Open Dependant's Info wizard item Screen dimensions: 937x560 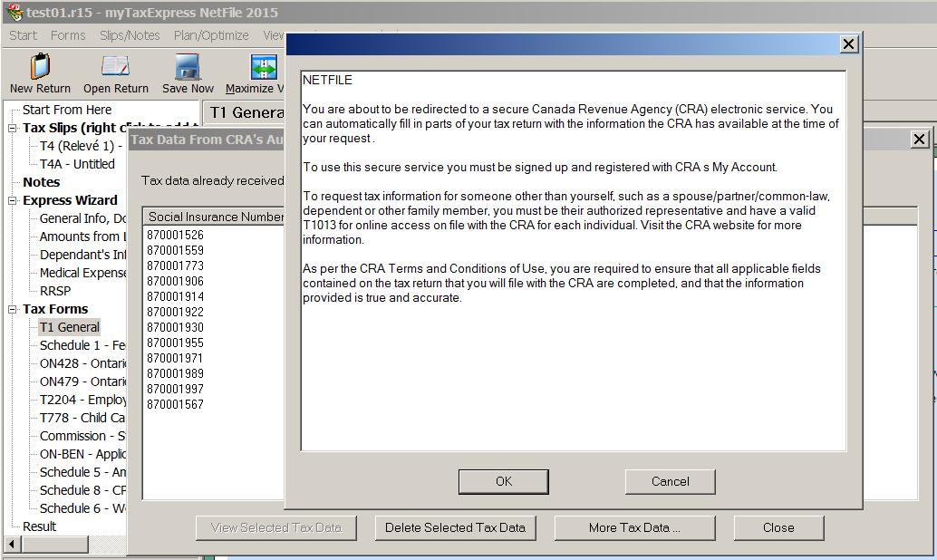click(x=82, y=255)
